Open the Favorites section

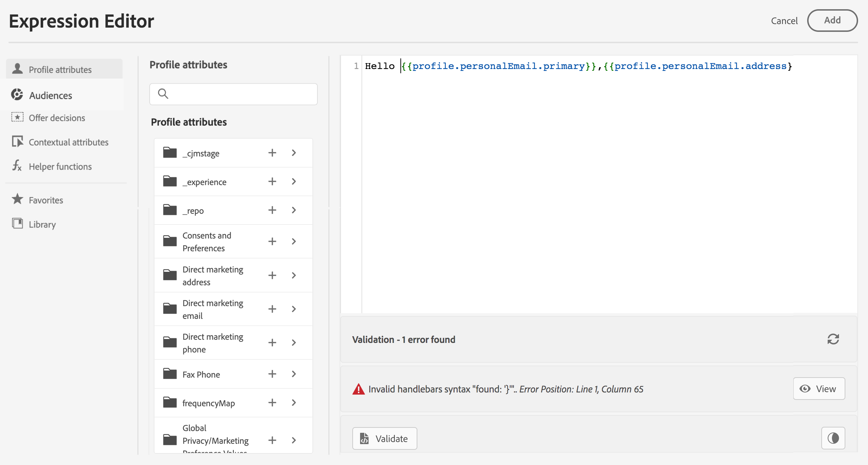46,200
